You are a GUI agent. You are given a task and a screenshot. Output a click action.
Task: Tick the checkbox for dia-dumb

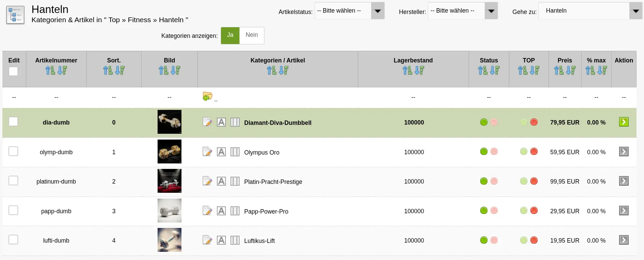pos(13,122)
